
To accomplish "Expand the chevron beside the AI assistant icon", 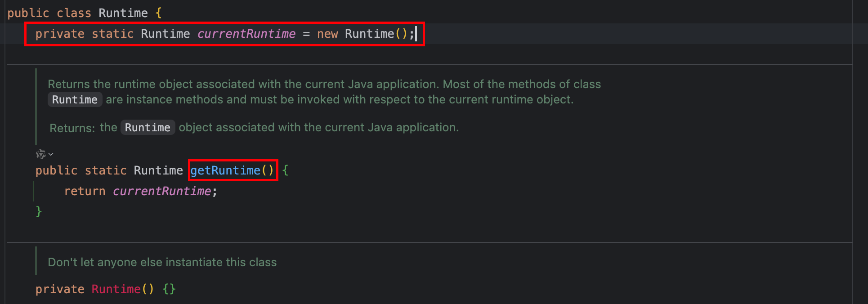I will [51, 154].
